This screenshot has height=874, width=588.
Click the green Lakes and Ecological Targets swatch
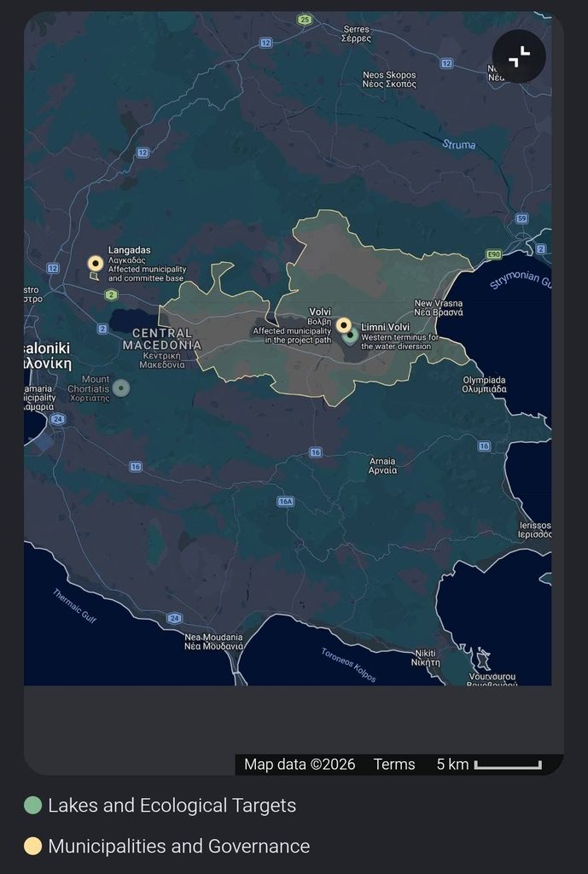click(33, 805)
